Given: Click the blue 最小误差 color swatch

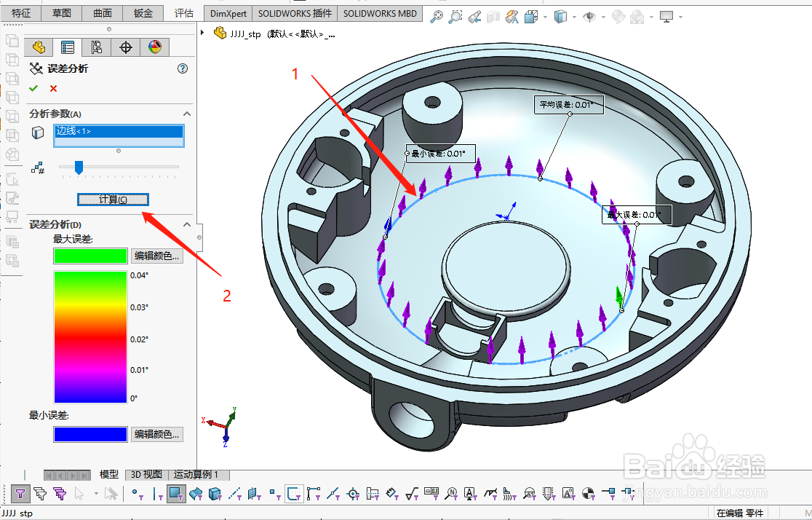Looking at the screenshot, I should (x=91, y=435).
